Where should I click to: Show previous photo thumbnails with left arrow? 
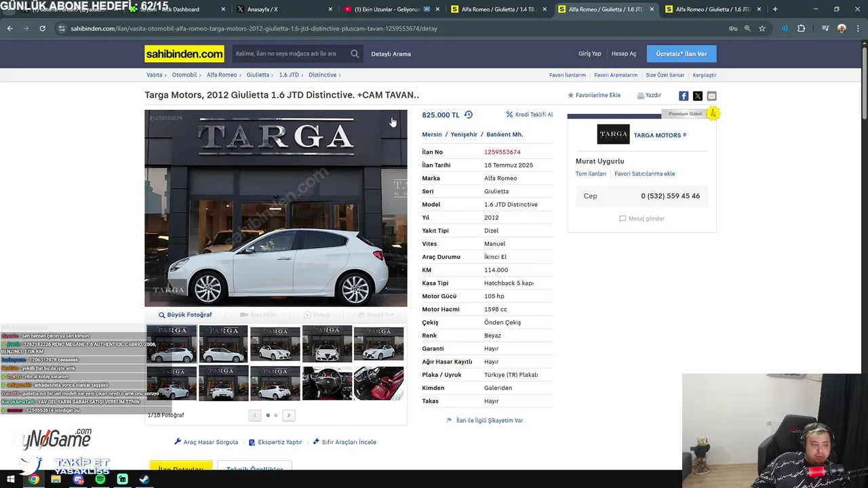[x=255, y=415]
